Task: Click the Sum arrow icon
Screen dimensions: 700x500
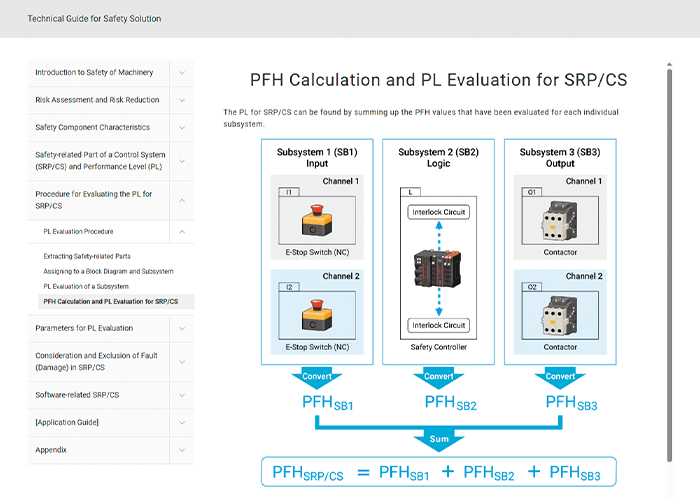Action: point(439,440)
